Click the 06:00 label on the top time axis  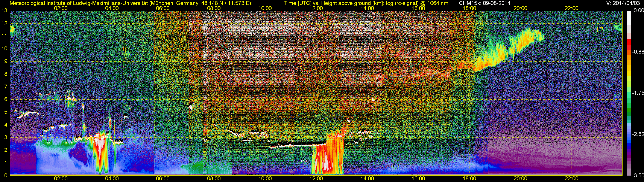click(x=163, y=8)
